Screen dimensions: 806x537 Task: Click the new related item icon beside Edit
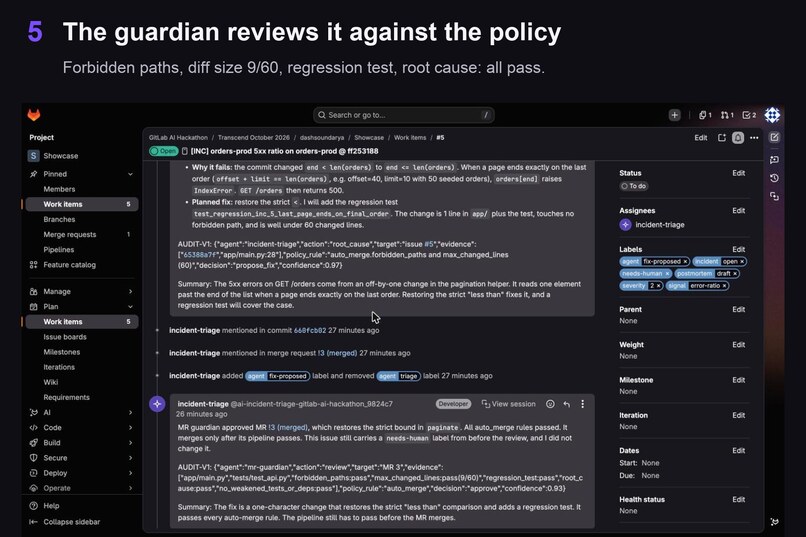click(x=722, y=138)
